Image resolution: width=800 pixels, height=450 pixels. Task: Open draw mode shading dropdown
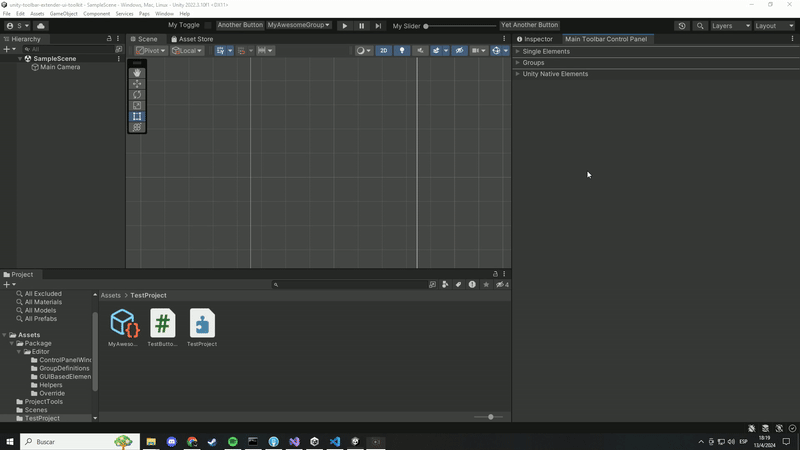tap(364, 51)
